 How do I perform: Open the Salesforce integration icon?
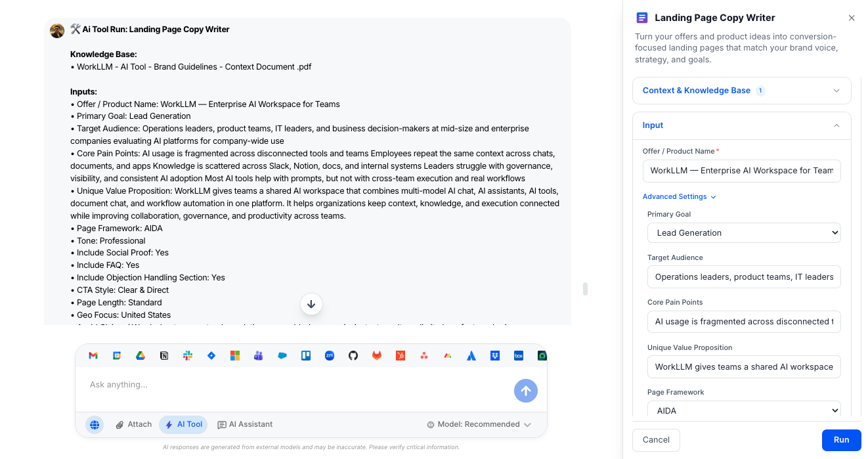(x=282, y=355)
